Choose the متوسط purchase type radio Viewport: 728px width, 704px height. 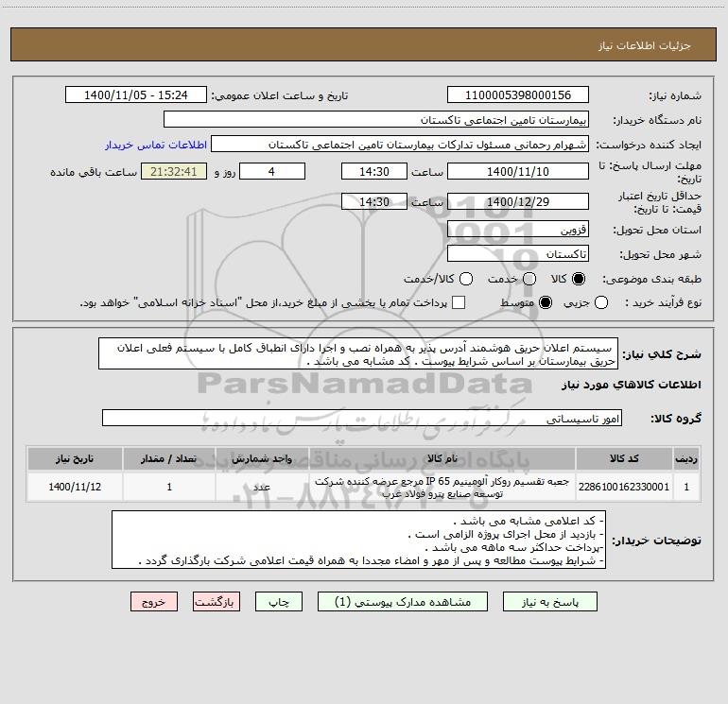coord(546,302)
